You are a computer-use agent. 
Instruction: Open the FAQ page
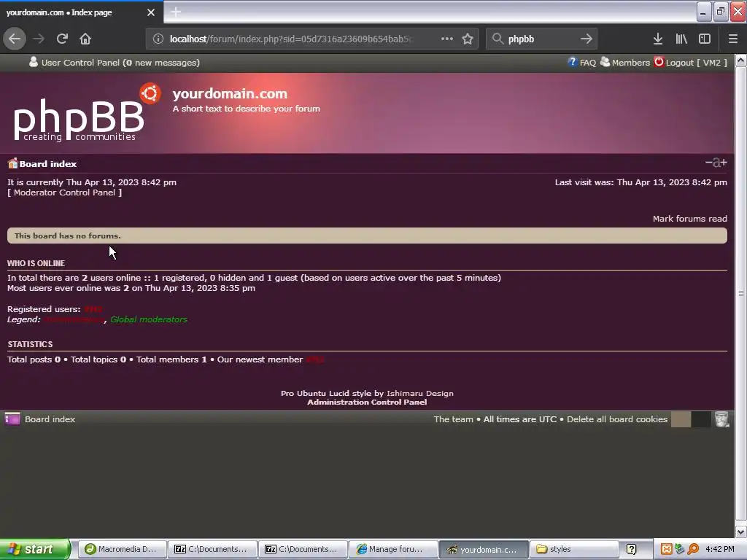(587, 63)
